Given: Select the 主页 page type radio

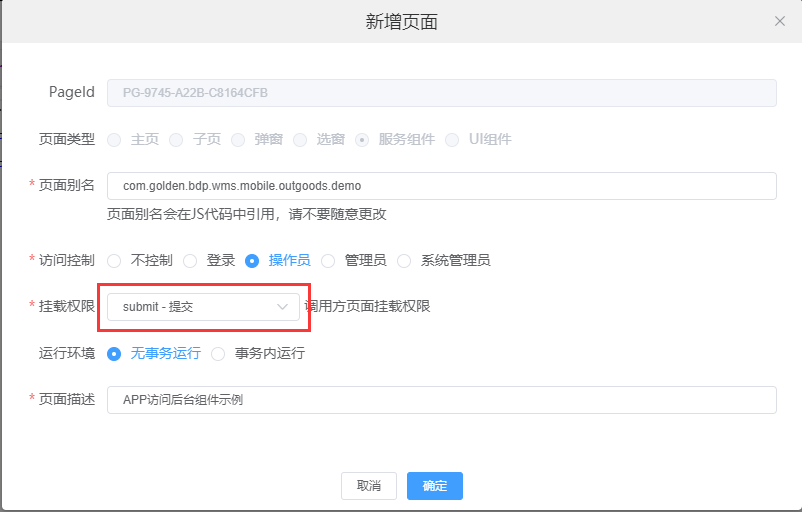Looking at the screenshot, I should click(114, 140).
